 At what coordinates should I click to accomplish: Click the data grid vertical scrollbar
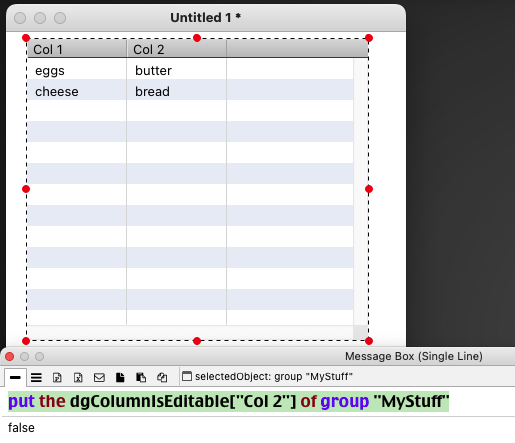360,192
